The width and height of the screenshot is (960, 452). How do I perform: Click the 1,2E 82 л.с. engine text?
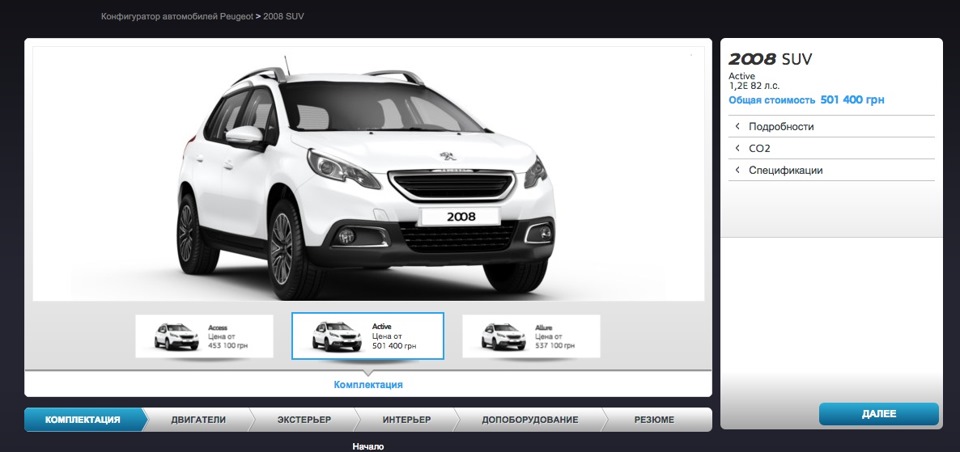(754, 86)
